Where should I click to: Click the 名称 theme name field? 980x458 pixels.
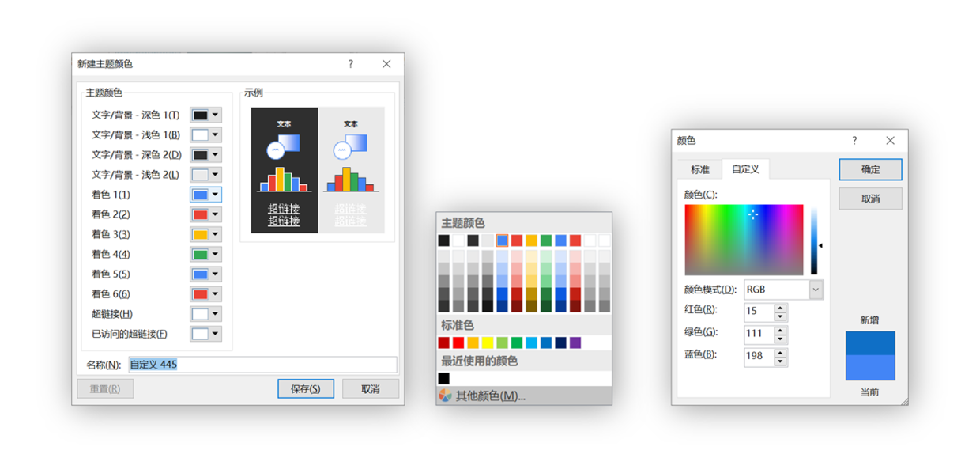pyautogui.click(x=262, y=365)
